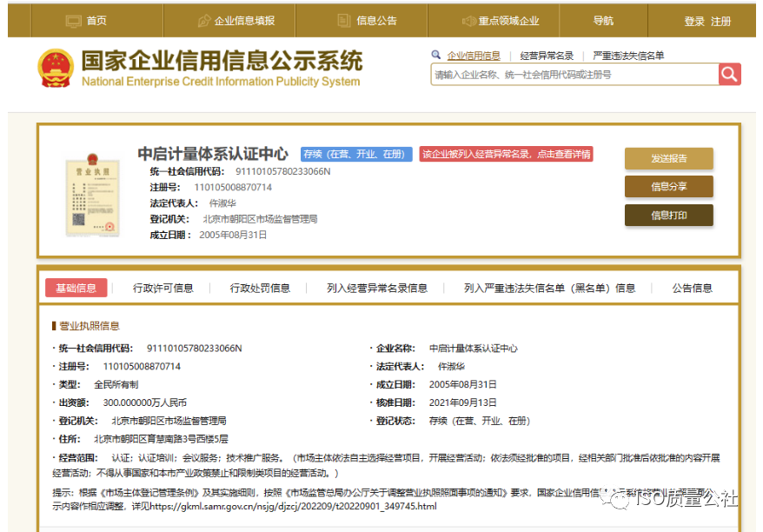Click the 重点领域企业 megaphone icon
763x532 pixels.
pyautogui.click(x=468, y=19)
